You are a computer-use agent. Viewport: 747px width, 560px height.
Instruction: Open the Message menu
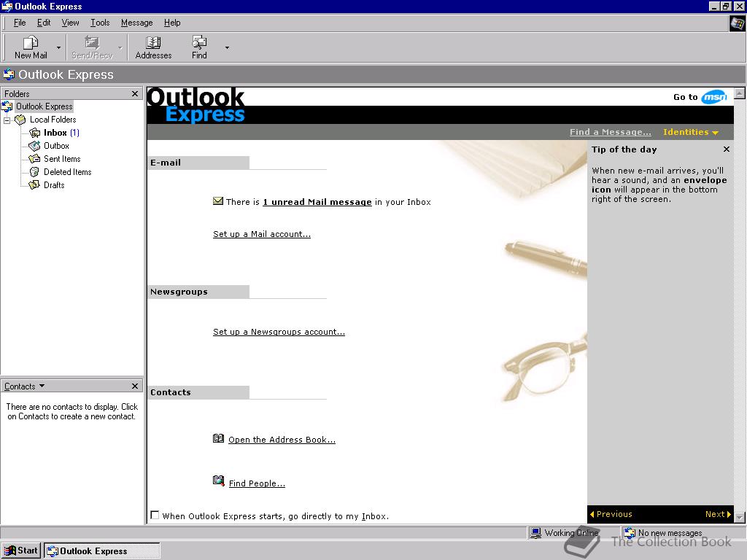coord(136,23)
